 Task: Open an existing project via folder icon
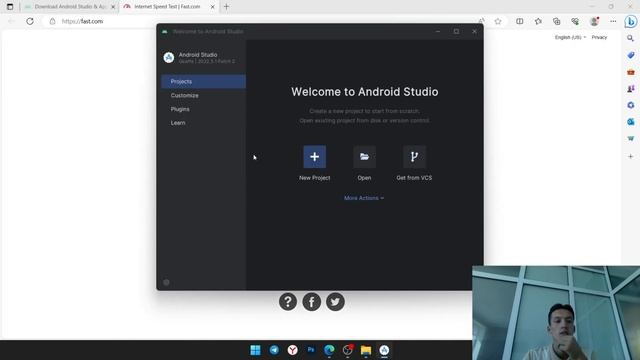(x=364, y=157)
